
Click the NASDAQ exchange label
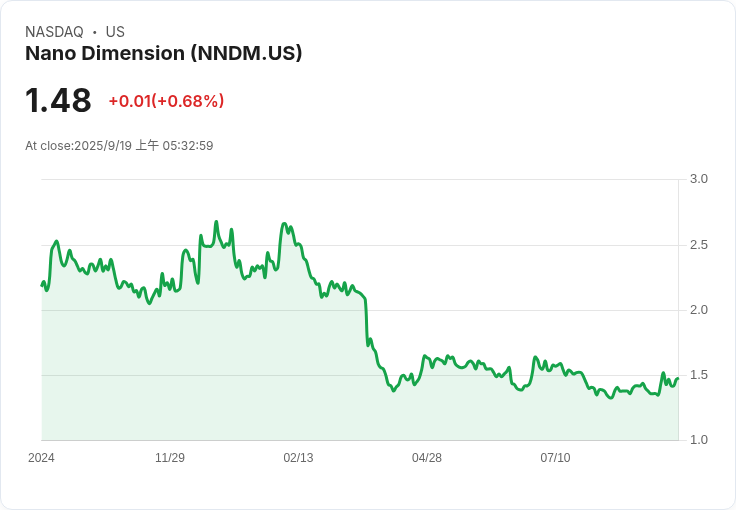(x=54, y=32)
